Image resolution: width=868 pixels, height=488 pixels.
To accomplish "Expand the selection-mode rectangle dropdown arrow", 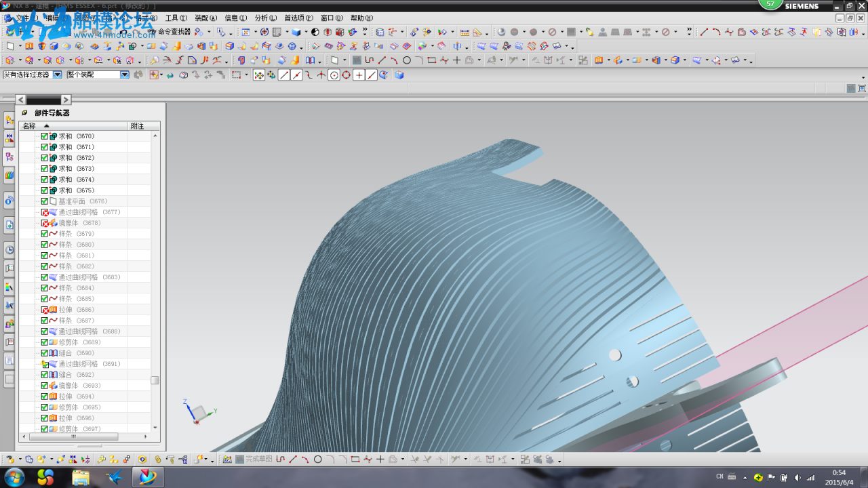I will pyautogui.click(x=245, y=75).
